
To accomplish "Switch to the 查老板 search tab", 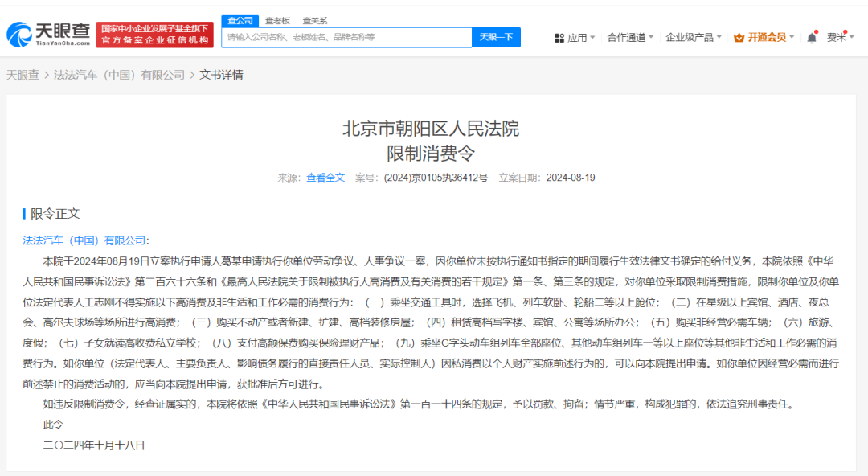I will click(277, 20).
